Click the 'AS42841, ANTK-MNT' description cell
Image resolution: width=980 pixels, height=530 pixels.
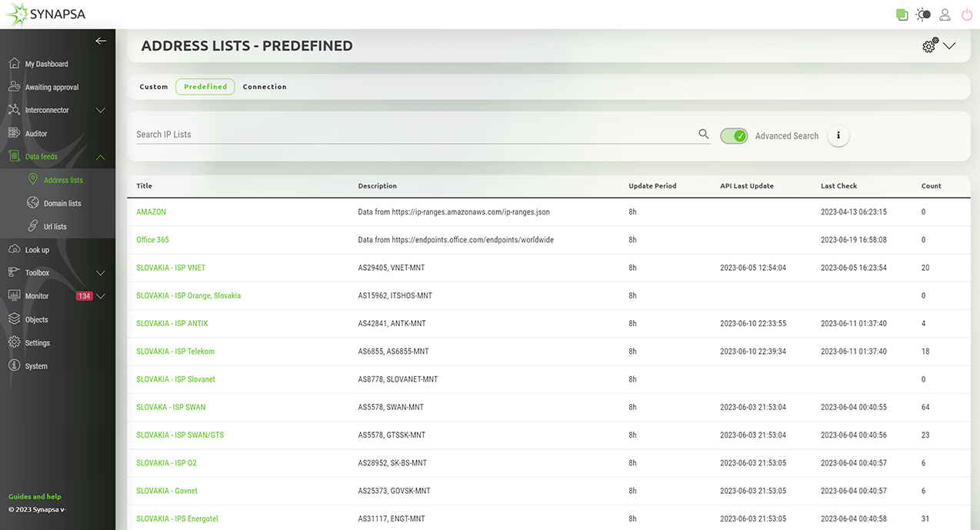click(x=392, y=323)
